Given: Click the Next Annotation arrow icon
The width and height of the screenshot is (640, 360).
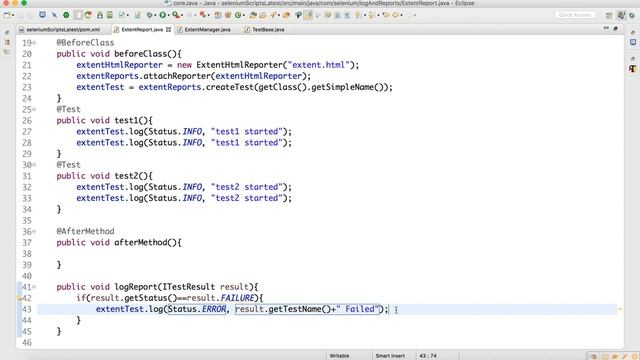Looking at the screenshot, I should point(357,15).
